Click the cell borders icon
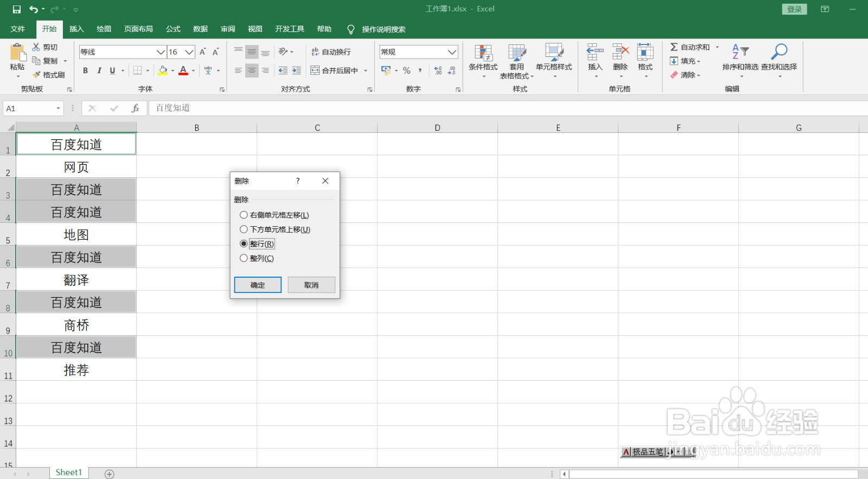Screen dimensions: 868x479 click(x=138, y=71)
